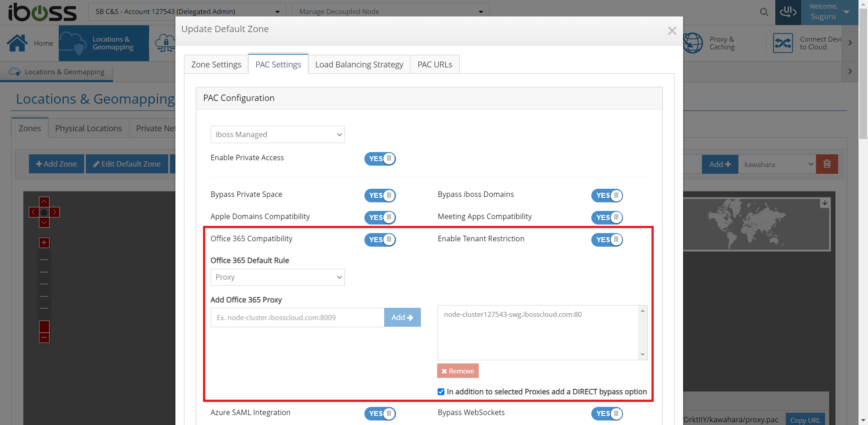Image resolution: width=868 pixels, height=425 pixels.
Task: Toggle Enable Private Access switch
Action: click(380, 158)
